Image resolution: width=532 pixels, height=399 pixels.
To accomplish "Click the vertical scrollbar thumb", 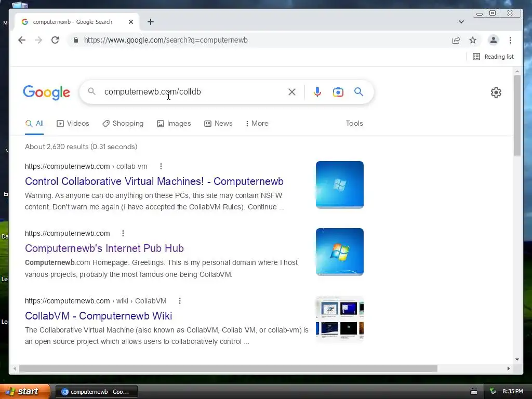I will pos(517,115).
